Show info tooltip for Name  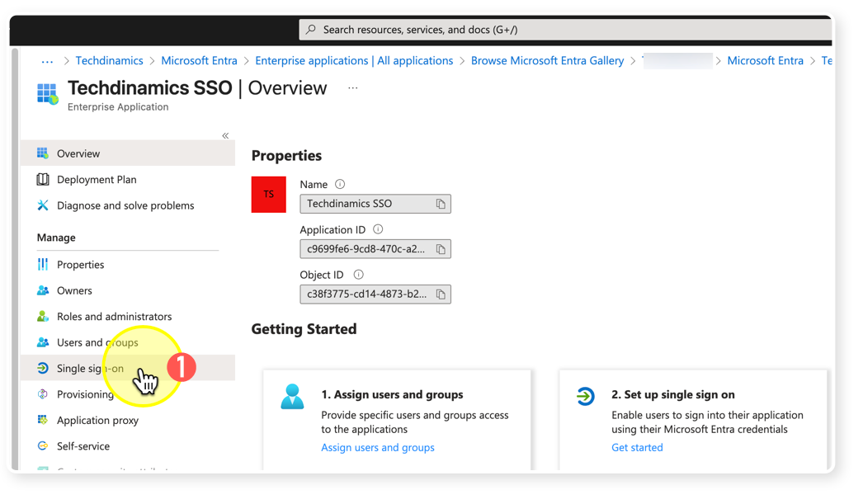point(340,184)
